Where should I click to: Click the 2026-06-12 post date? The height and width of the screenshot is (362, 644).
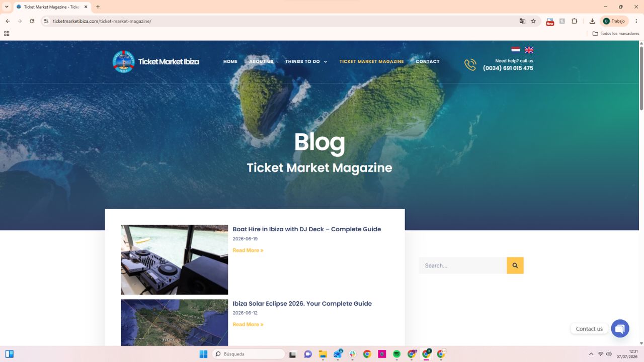coord(245,313)
